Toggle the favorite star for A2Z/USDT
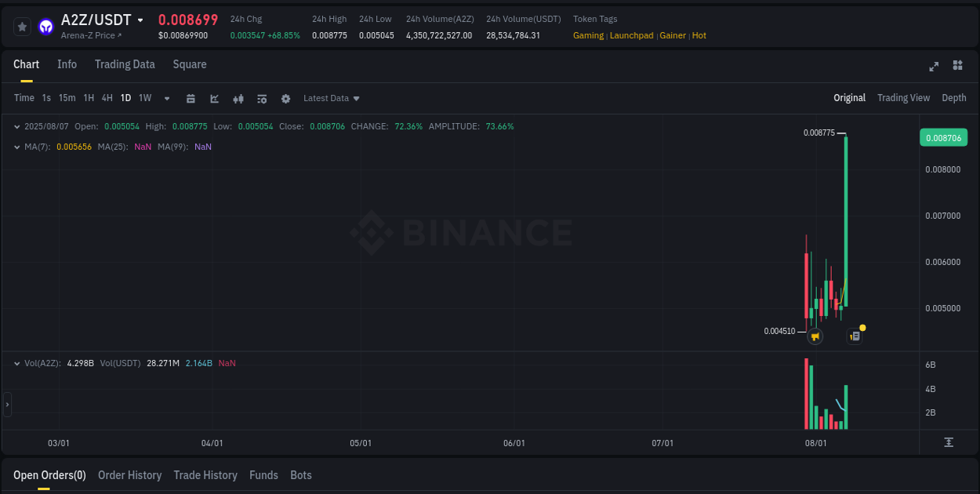The image size is (980, 494). 22,26
